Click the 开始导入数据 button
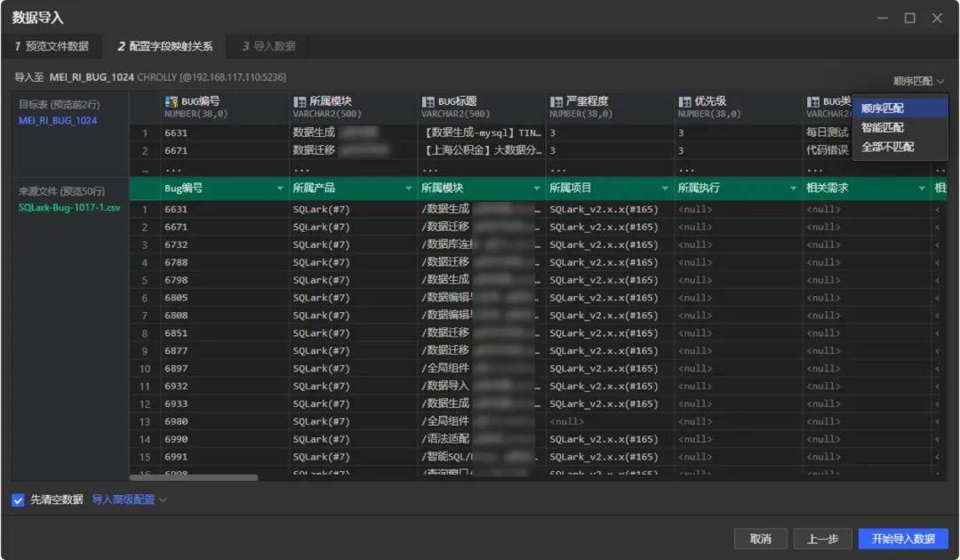Viewport: 960px width, 560px height. point(903,539)
